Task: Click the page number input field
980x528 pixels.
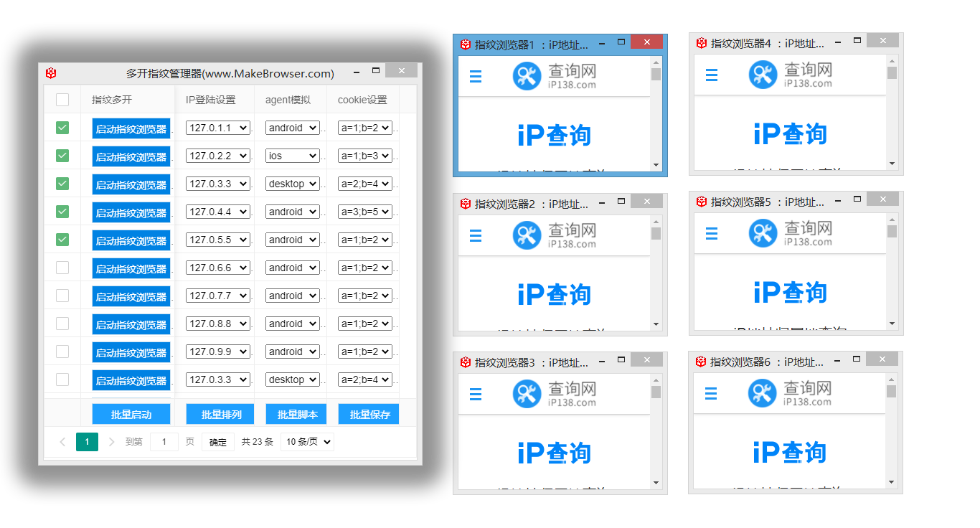Action: point(164,442)
